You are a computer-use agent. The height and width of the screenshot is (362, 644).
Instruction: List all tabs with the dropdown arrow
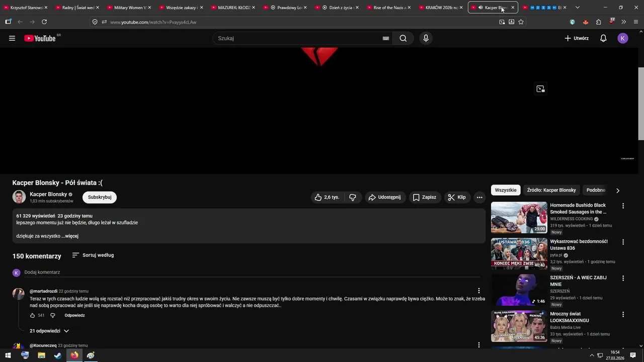pyautogui.click(x=578, y=8)
